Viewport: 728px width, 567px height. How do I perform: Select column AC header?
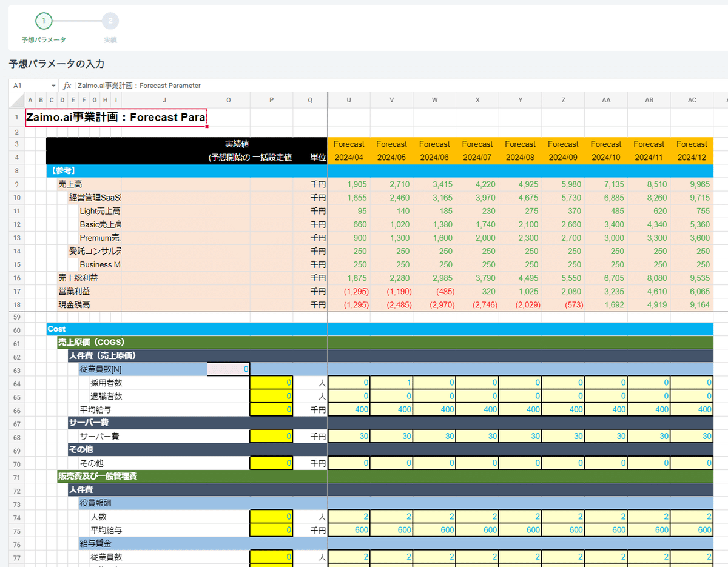692,100
